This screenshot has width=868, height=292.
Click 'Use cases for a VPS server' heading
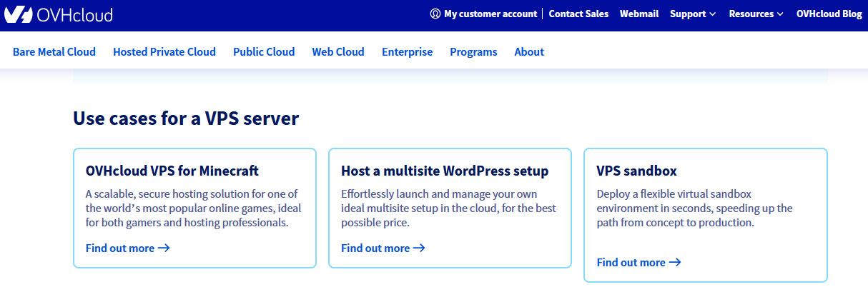pyautogui.click(x=186, y=119)
